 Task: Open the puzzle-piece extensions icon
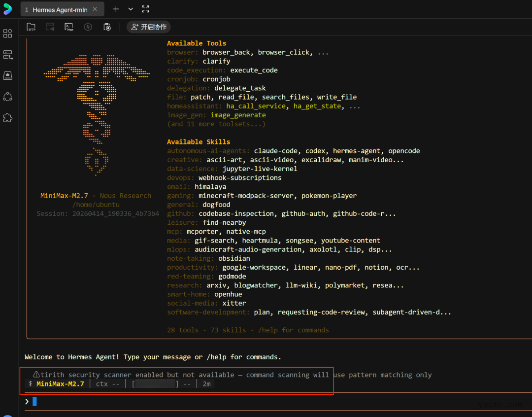8,118
